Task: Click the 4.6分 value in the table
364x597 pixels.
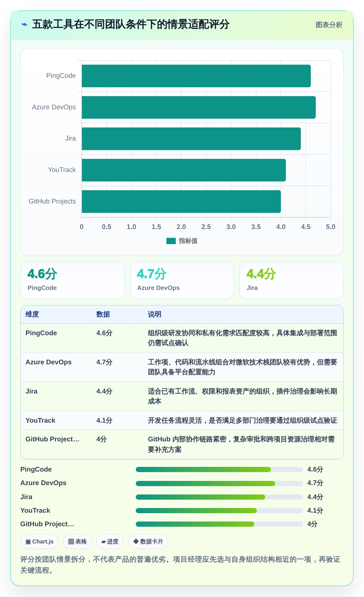Action: coord(104,333)
